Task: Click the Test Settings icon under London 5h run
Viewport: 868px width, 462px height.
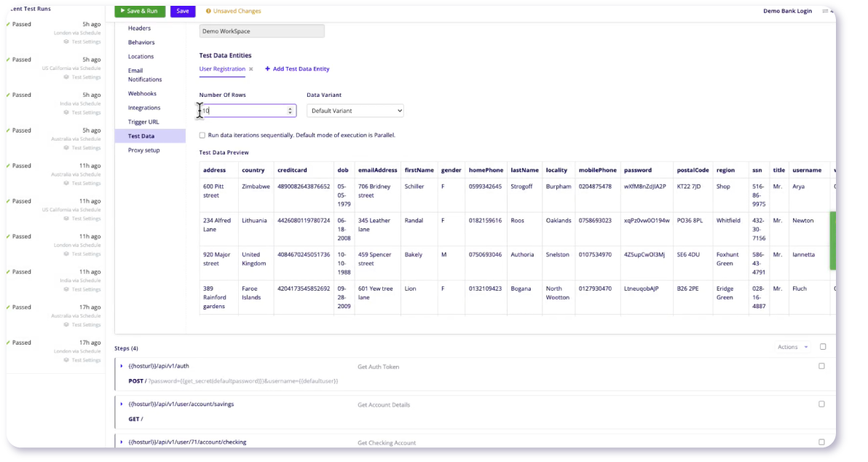Action: 66,42
